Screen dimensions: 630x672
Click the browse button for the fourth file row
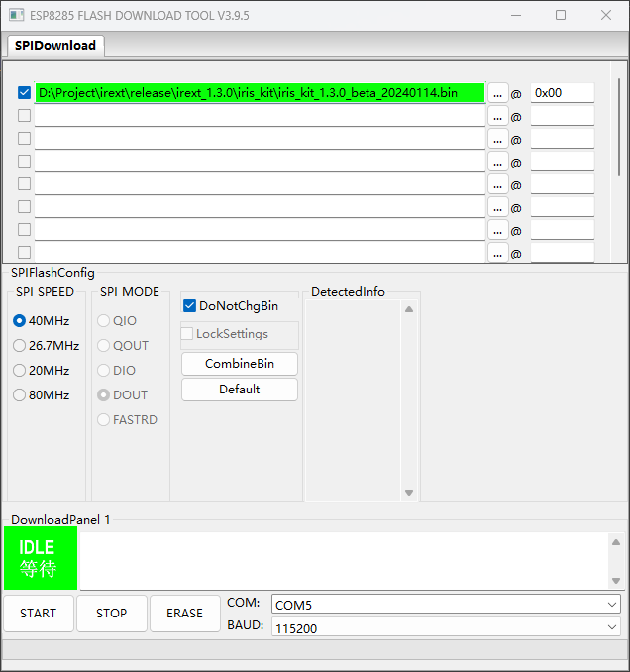[x=497, y=162]
